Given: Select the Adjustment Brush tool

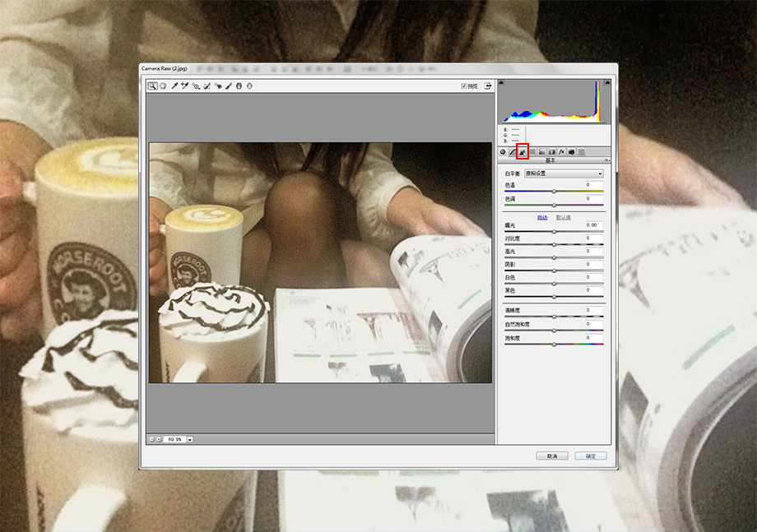Looking at the screenshot, I should (229, 86).
